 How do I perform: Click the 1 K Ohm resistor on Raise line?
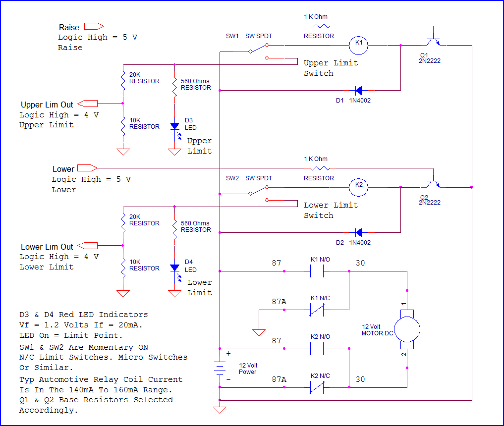pos(320,26)
